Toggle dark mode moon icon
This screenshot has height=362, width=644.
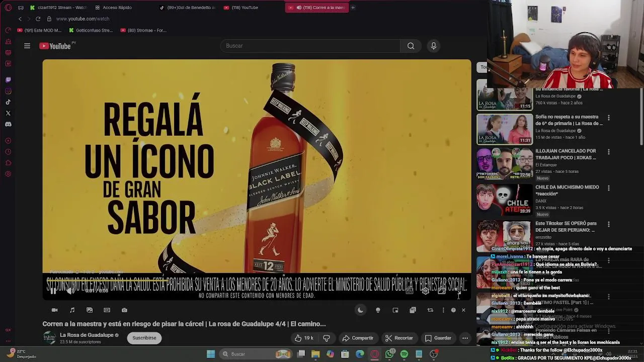pyautogui.click(x=360, y=310)
